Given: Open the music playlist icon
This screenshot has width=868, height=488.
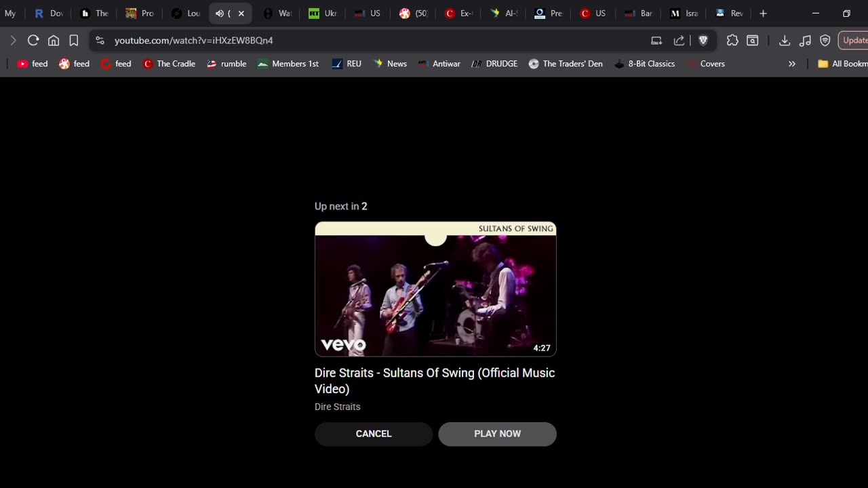Looking at the screenshot, I should coord(805,41).
